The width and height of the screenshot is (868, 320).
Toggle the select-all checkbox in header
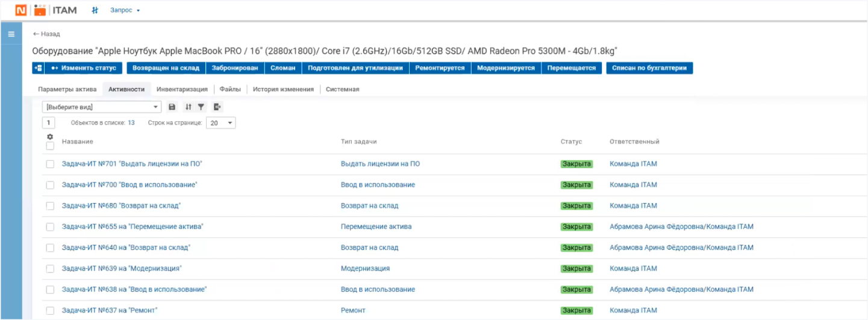pyautogui.click(x=50, y=146)
